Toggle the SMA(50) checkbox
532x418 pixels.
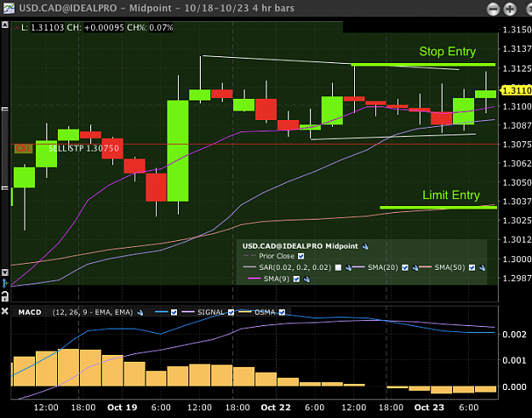coord(472,267)
